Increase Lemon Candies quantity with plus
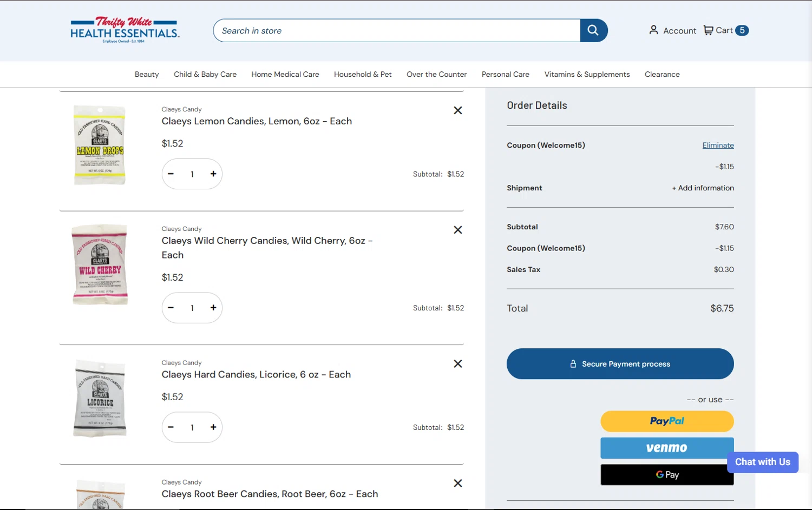 pos(213,174)
